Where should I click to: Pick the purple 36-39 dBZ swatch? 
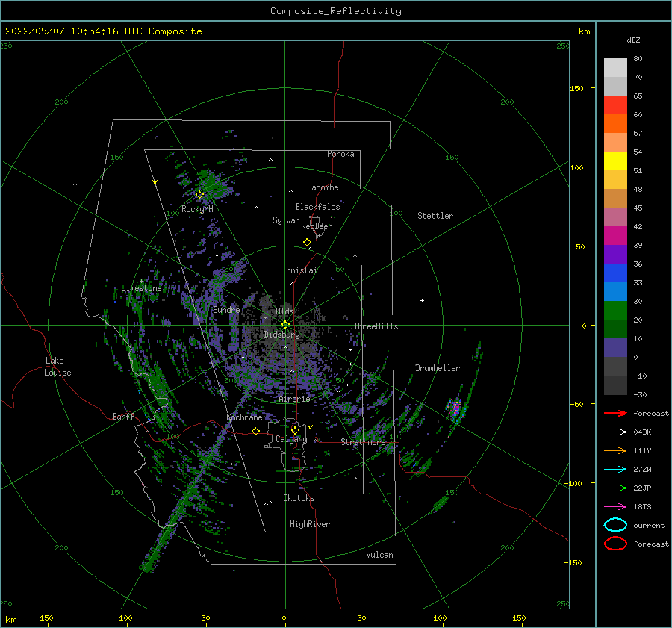(x=615, y=254)
